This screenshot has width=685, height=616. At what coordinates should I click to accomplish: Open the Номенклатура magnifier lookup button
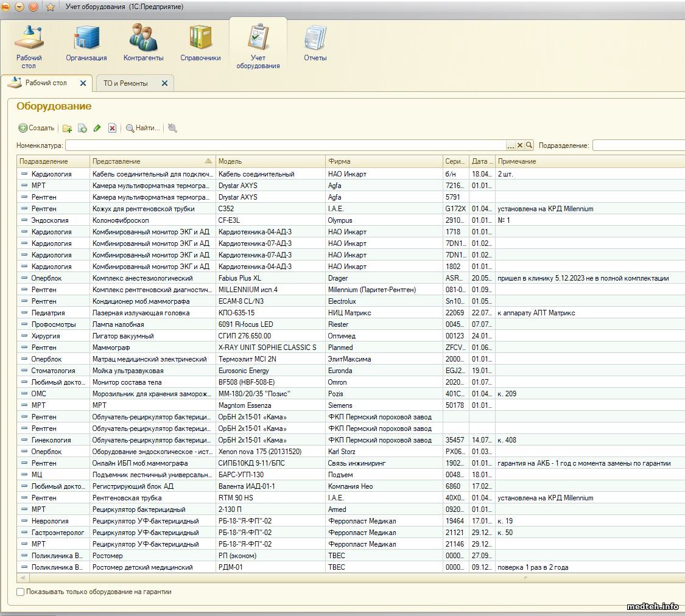[529, 145]
